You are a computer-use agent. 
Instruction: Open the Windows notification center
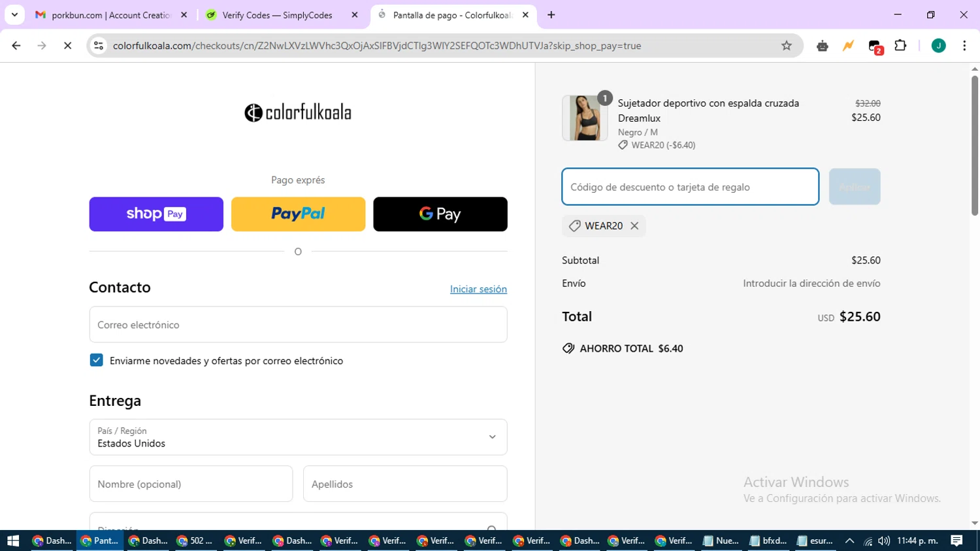[956, 541]
